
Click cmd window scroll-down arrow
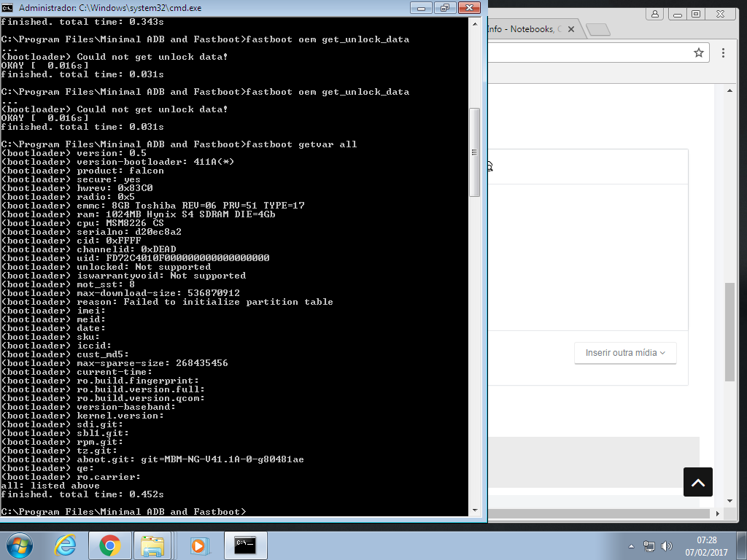click(474, 510)
